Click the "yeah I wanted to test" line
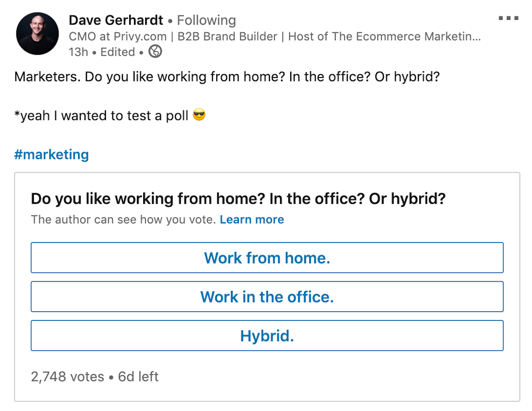 tap(102, 116)
